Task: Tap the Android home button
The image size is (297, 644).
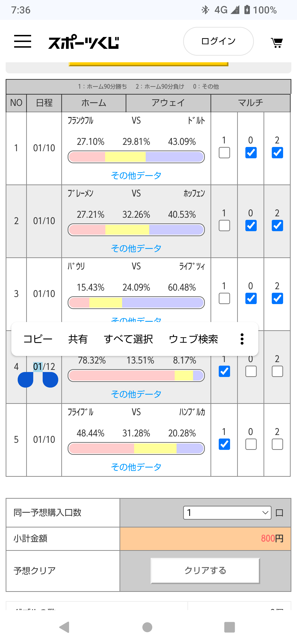Action: [x=147, y=627]
